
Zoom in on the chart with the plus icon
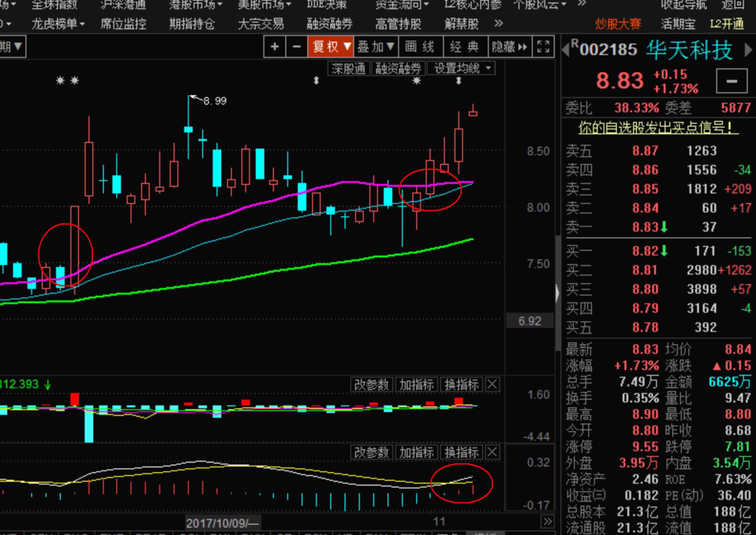275,47
